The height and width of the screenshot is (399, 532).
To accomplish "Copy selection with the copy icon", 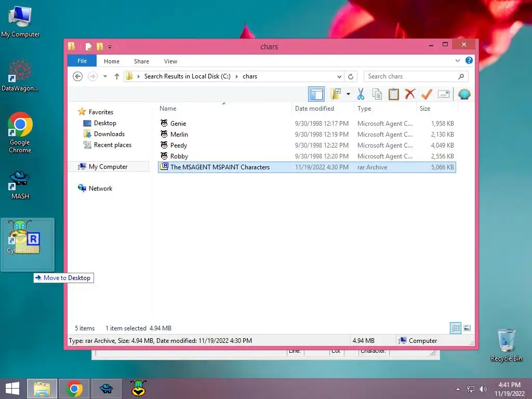I will click(x=377, y=94).
